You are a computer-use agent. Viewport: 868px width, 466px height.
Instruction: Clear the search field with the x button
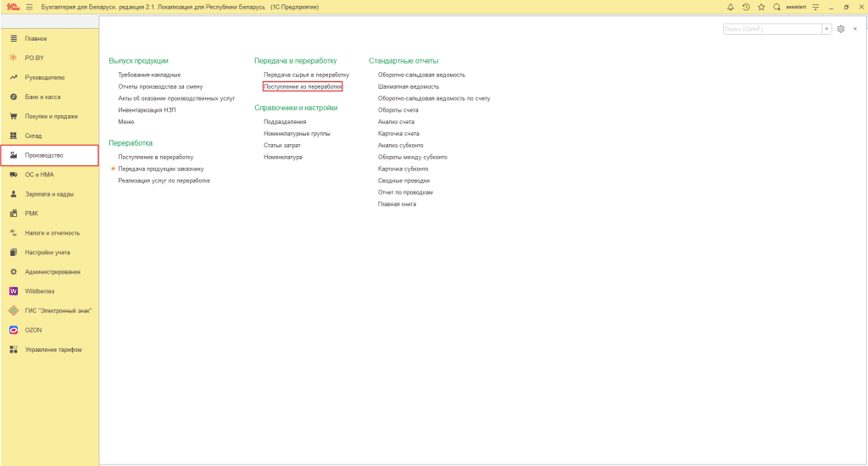coord(826,29)
